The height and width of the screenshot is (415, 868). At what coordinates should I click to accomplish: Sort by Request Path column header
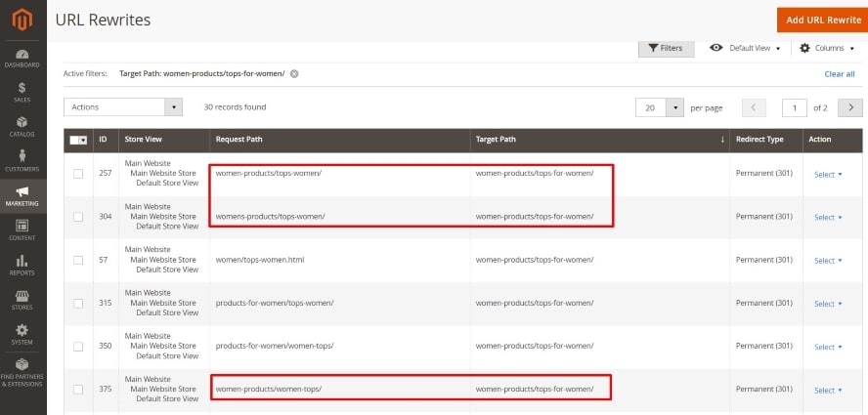pos(340,140)
